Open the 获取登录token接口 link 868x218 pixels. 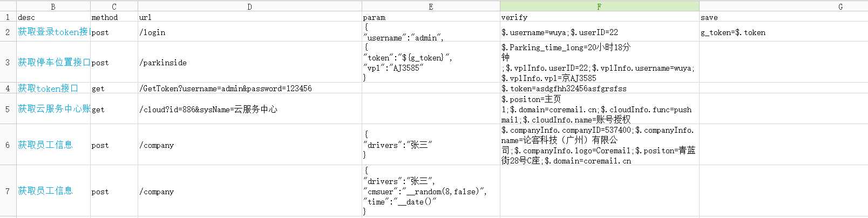click(x=53, y=32)
